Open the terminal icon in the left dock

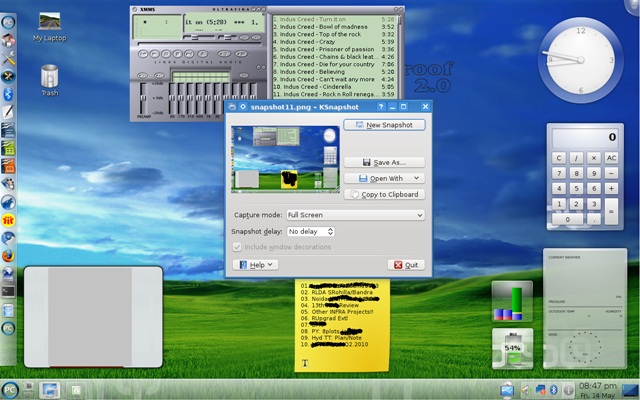(x=9, y=291)
